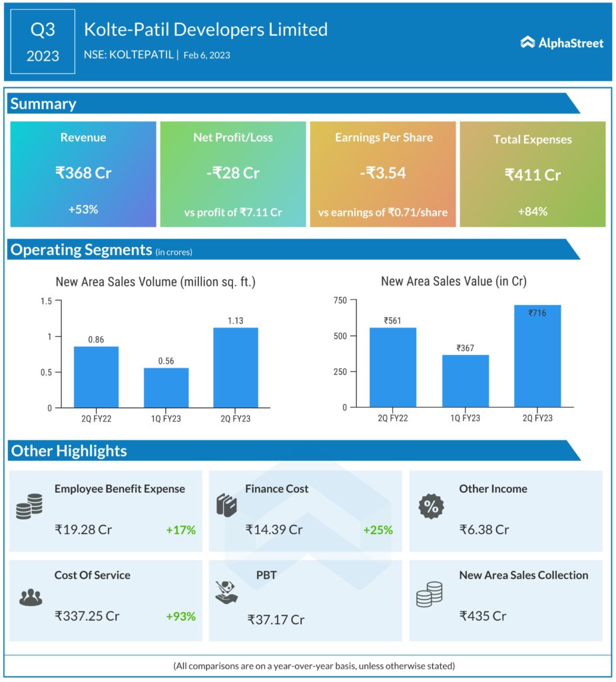Select the Revenue ₹368 Cr summary card
Screen dimensions: 616x682
pyautogui.click(x=83, y=174)
